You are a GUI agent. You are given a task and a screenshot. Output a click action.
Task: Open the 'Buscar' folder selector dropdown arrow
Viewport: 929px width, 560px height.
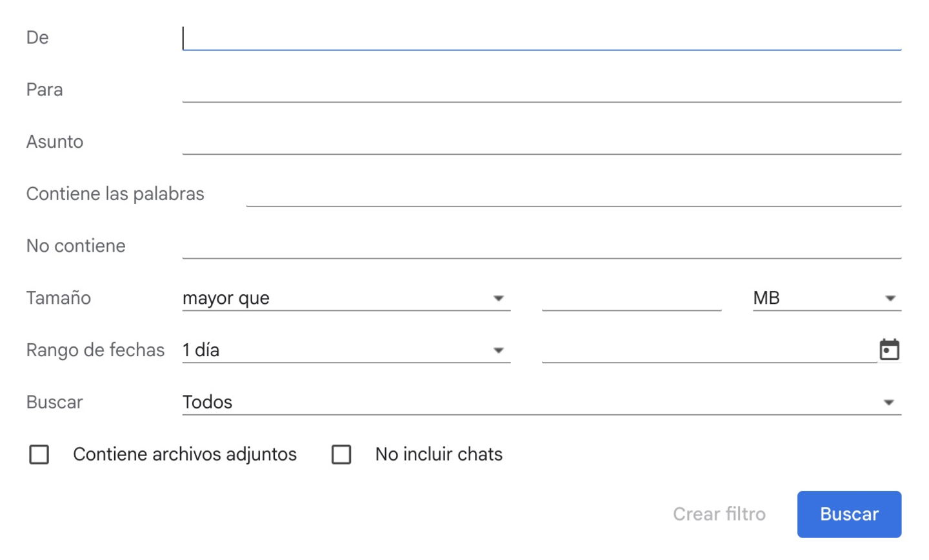pyautogui.click(x=890, y=401)
